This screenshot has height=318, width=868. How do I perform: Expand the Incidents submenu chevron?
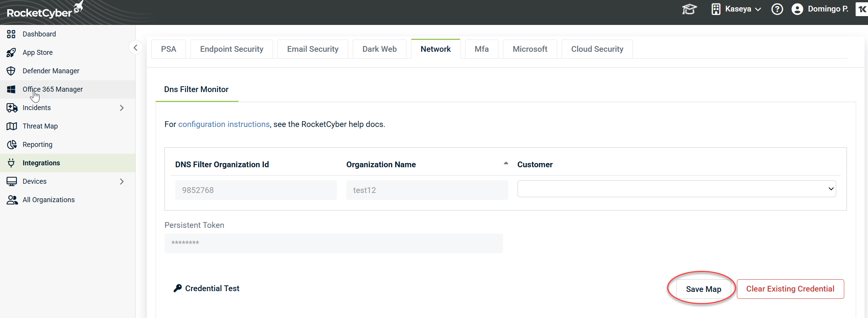tap(122, 108)
